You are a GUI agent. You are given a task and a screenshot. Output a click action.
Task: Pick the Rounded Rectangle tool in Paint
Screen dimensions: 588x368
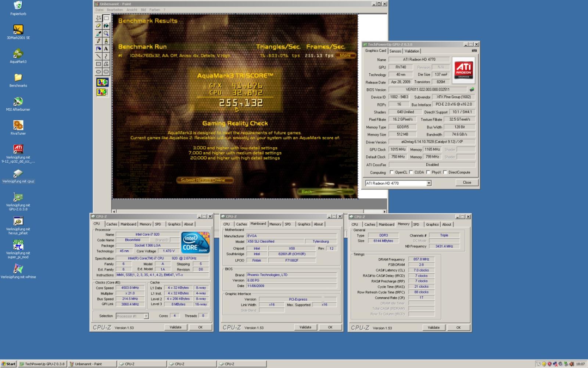106,72
